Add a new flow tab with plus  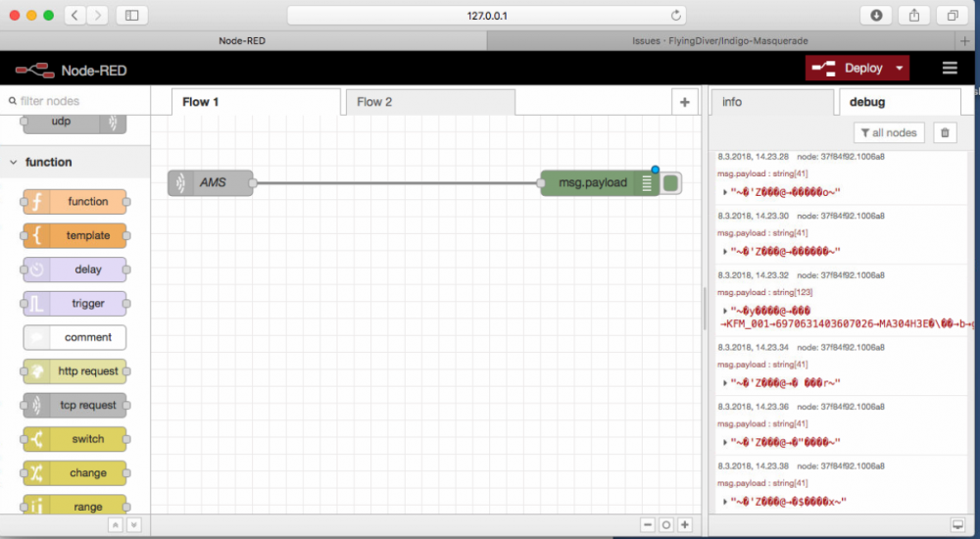pos(685,102)
